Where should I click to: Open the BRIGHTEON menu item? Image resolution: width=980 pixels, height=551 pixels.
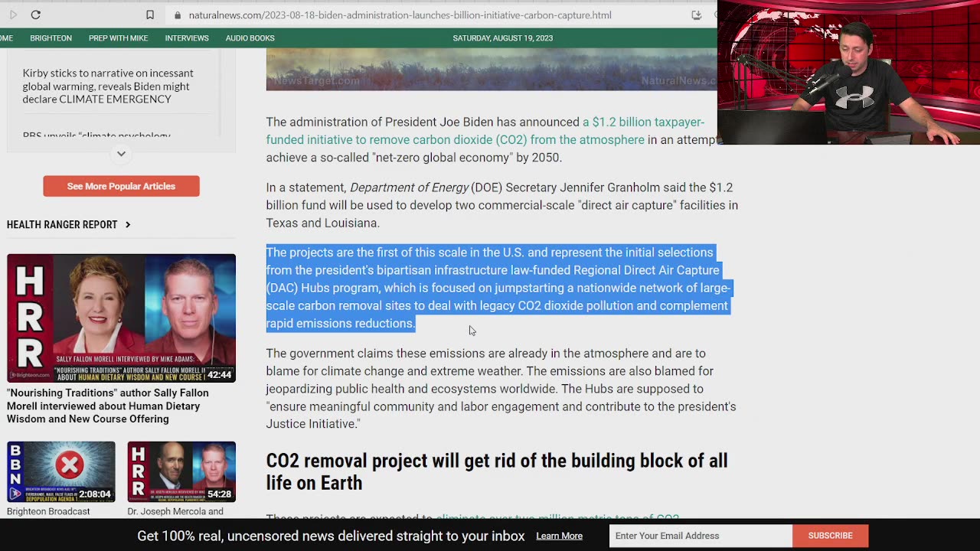pos(51,38)
